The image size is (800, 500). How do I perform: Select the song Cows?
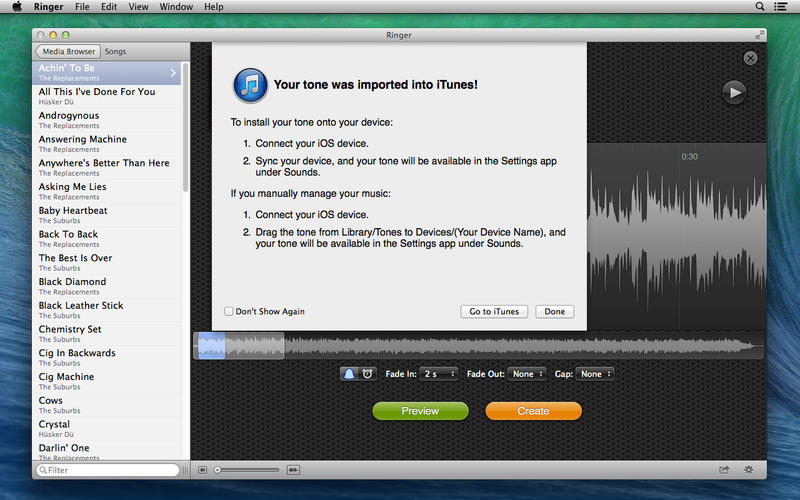[106, 405]
